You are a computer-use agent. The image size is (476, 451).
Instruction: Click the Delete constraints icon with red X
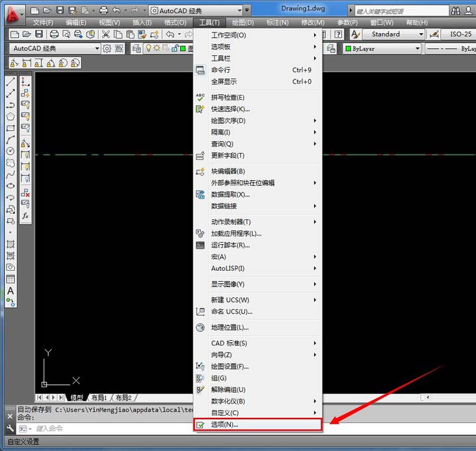(x=25, y=193)
